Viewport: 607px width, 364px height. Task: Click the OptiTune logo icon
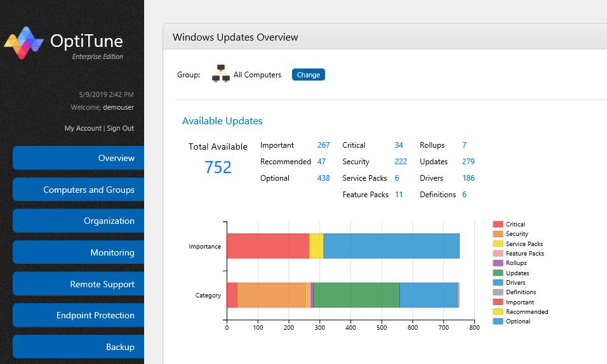(x=24, y=43)
